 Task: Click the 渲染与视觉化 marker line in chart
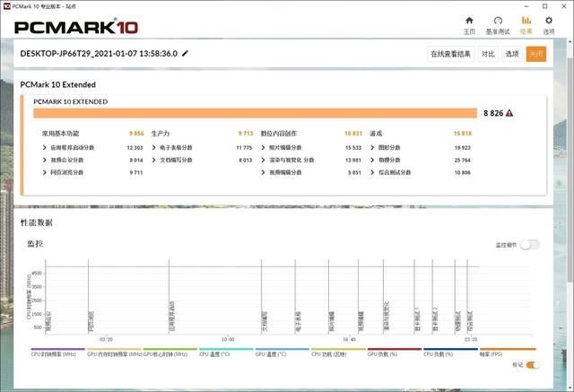(x=383, y=297)
